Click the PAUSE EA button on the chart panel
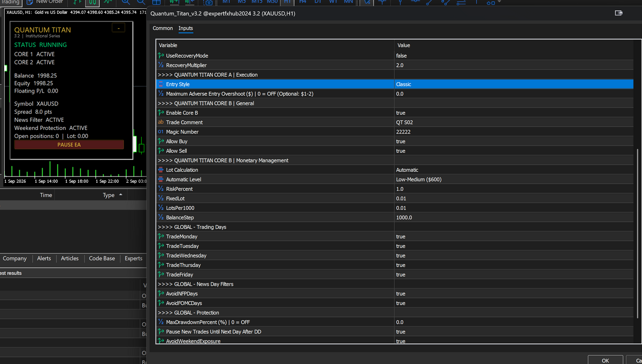The height and width of the screenshot is (364, 642). click(69, 145)
